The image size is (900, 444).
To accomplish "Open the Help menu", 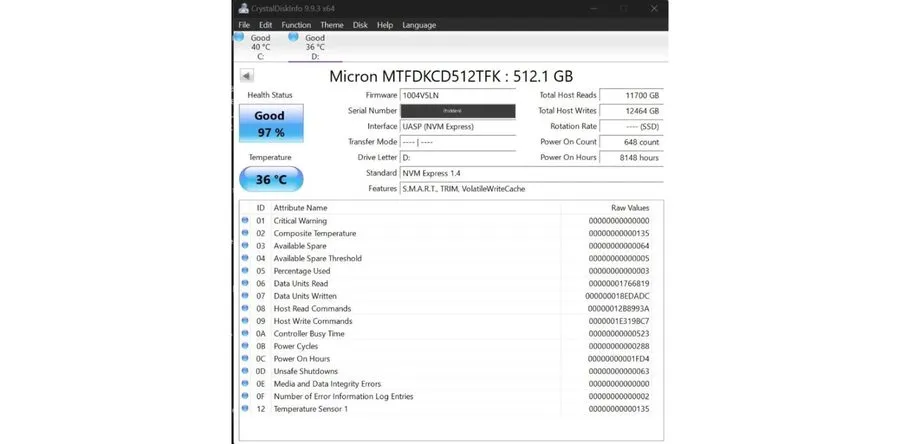I will tap(385, 25).
